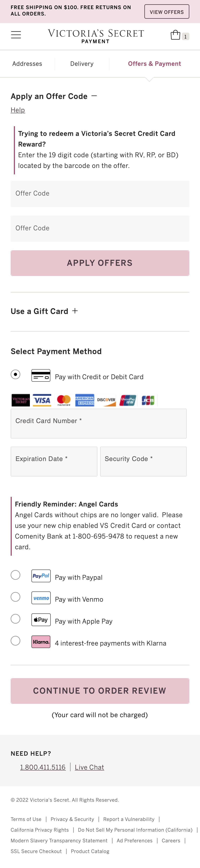Open the Live Chat link
The image size is (200, 868).
coord(89,767)
